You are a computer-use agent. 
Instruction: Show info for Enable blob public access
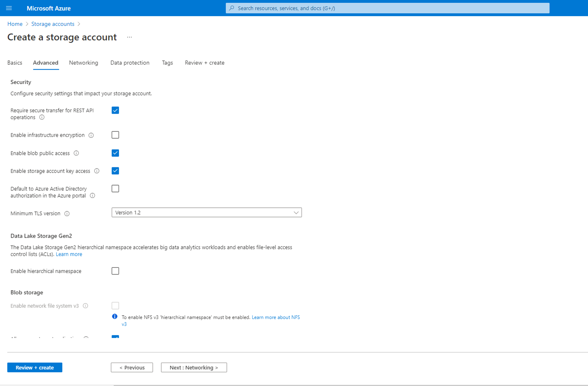coord(76,153)
